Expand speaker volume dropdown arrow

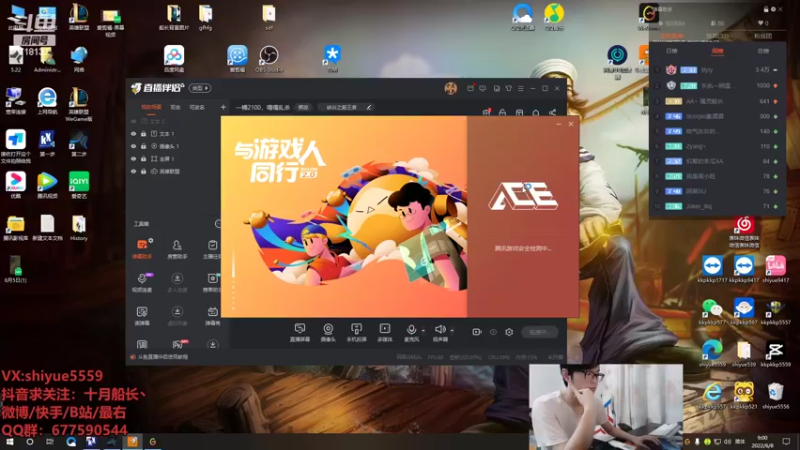452,331
